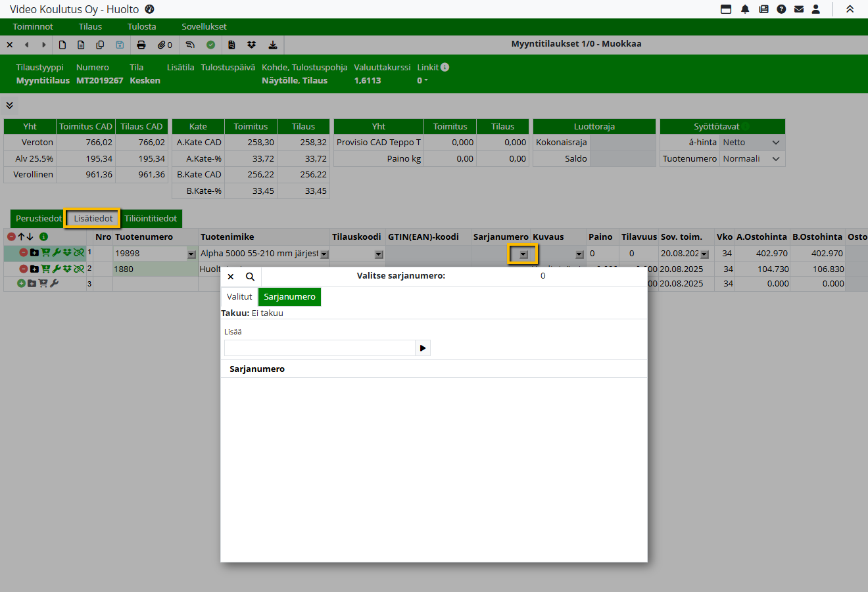Screen dimensions: 868x592
Task: Expand the Tuotenumero Normaali dropdown
Action: click(752, 159)
